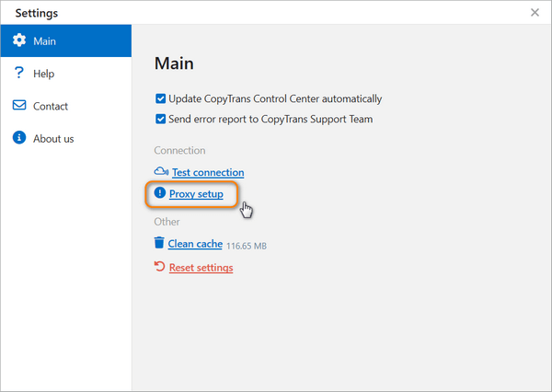Click the question mark Help icon
Screen dimensions: 552x392
[x=18, y=73]
